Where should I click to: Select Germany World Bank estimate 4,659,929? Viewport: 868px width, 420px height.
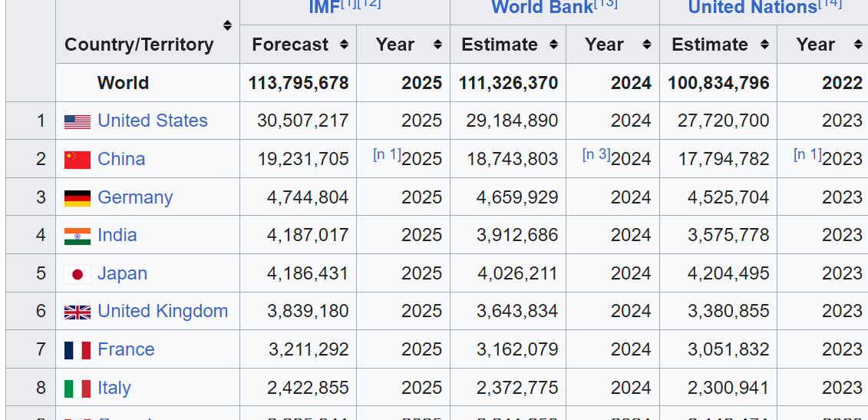[x=517, y=197]
